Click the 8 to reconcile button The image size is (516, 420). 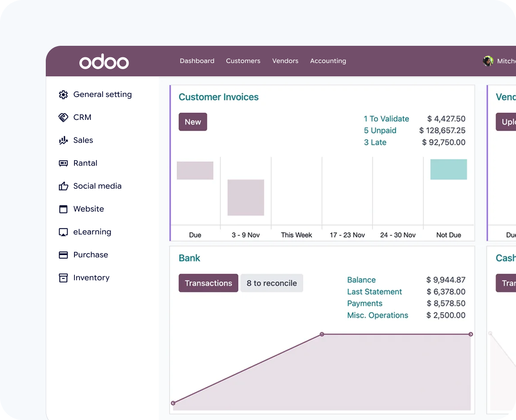tap(272, 283)
